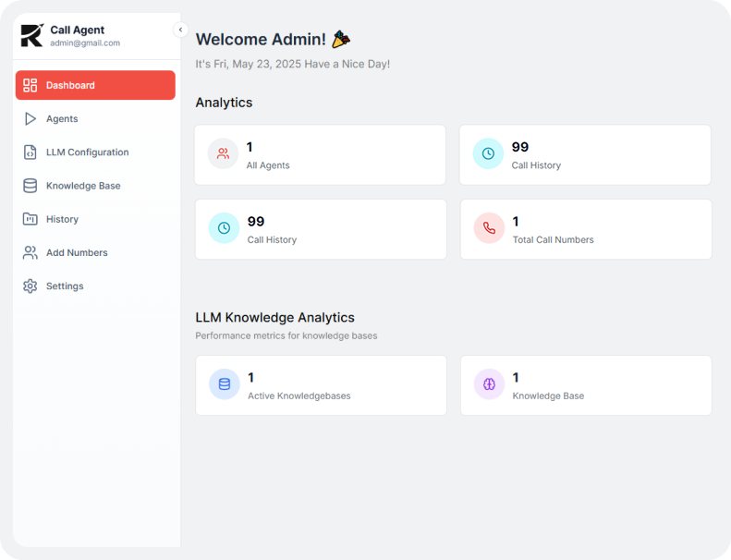
Task: Click the brain icon on Knowledge Base card
Action: pos(489,383)
